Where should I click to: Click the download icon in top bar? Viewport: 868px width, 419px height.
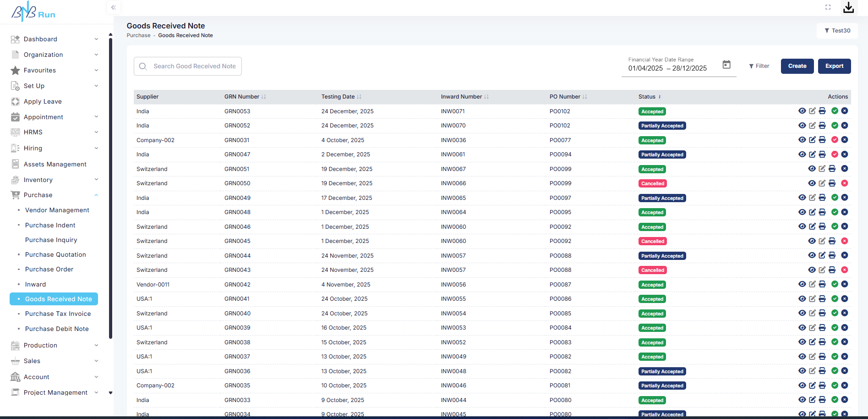[848, 8]
